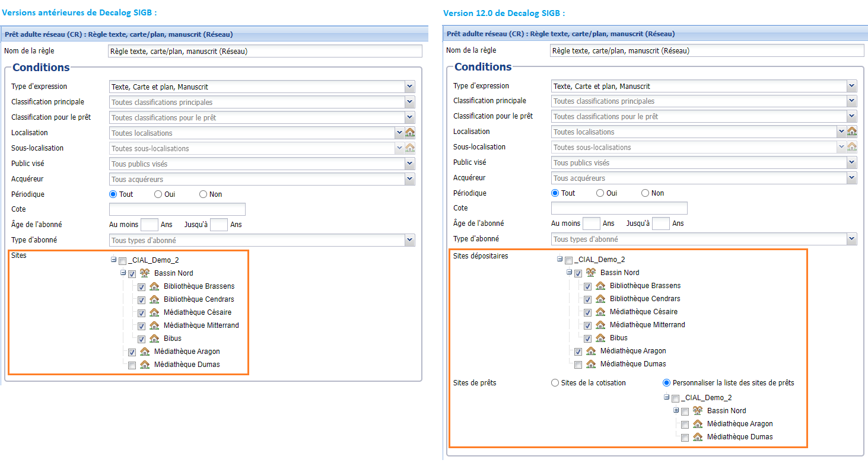Viewport: 868px width, 463px height.
Task: Click the Cote input field in the older-versions panel
Action: coord(177,209)
